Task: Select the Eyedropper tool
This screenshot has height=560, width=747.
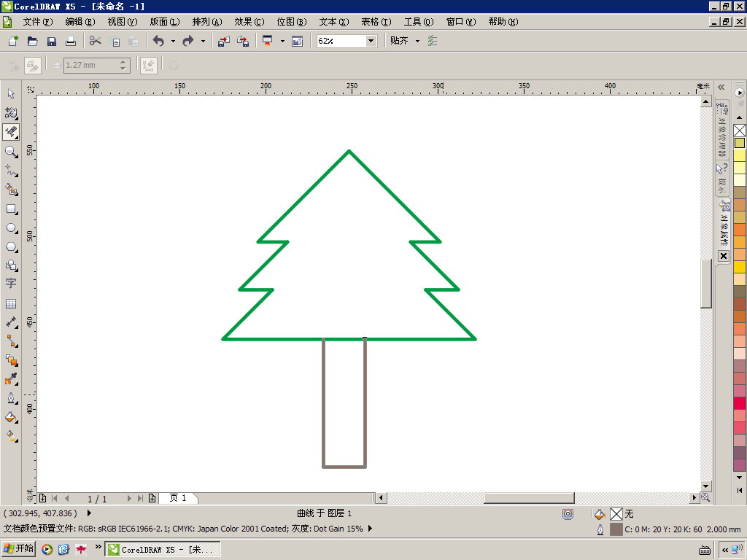Action: tap(11, 379)
